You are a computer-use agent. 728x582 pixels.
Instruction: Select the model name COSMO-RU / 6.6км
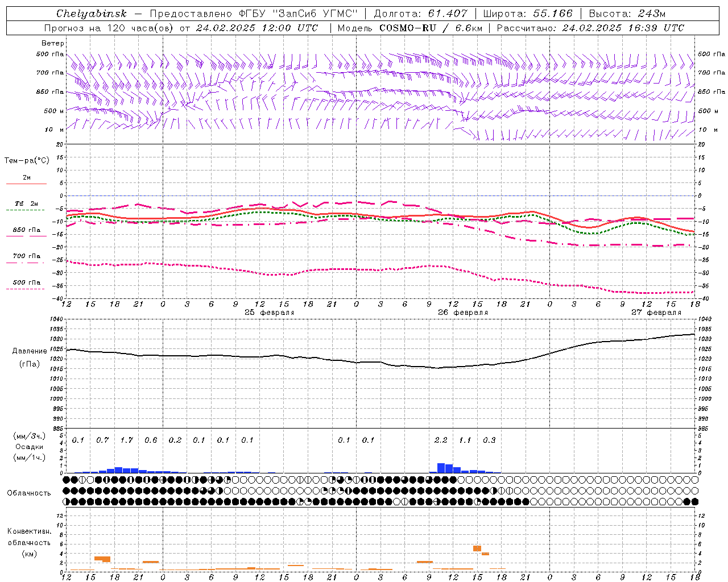coord(431,28)
